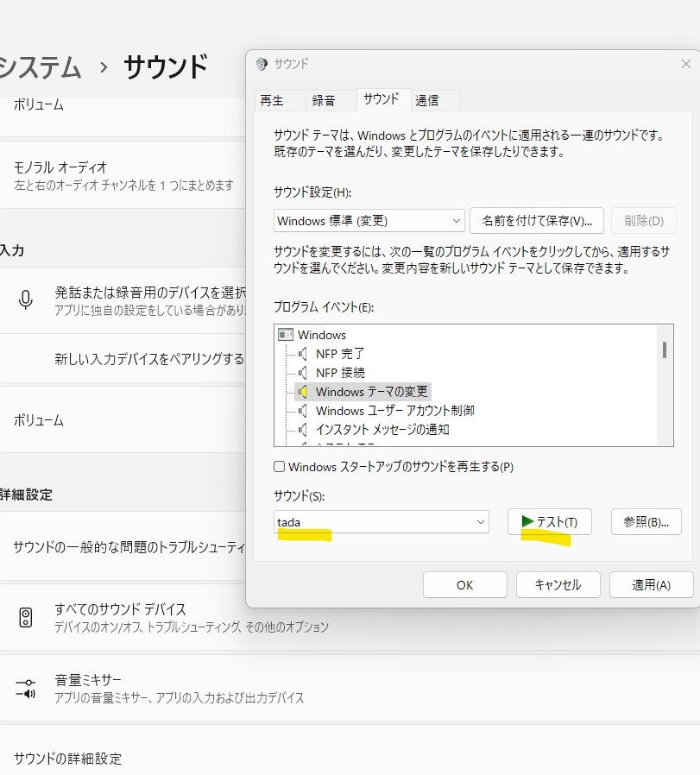
Task: Select the Windows root node in events tree
Action: [x=322, y=335]
